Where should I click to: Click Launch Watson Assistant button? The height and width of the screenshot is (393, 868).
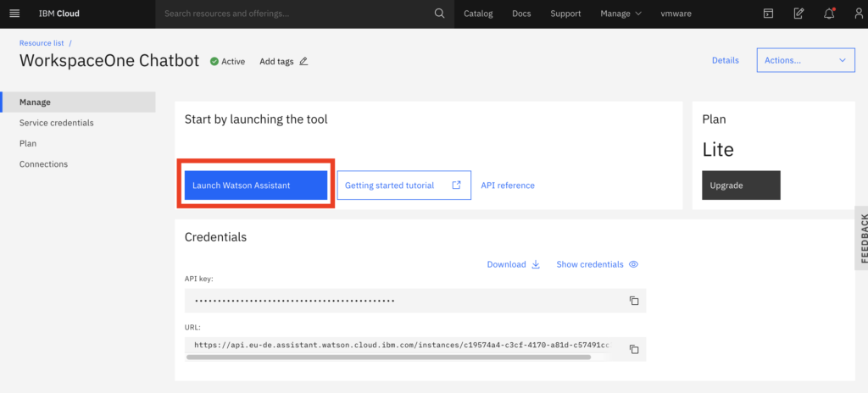pyautogui.click(x=256, y=185)
